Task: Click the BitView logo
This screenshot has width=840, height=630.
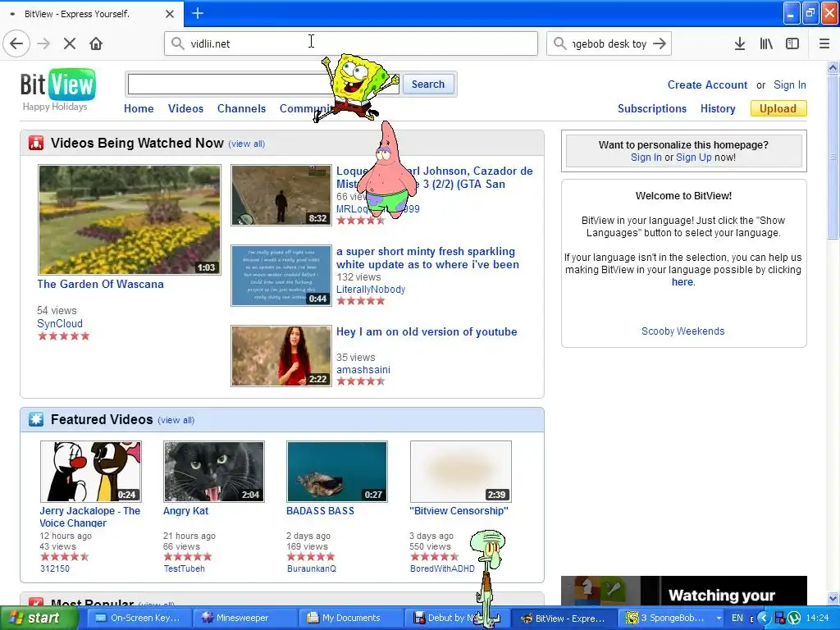Action: pyautogui.click(x=58, y=84)
